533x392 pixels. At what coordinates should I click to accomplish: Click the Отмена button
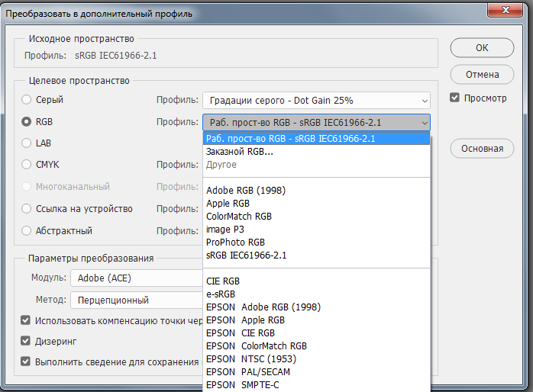(482, 74)
